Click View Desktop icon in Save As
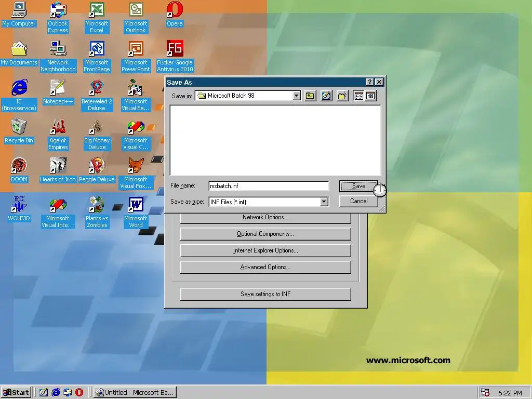This screenshot has width=532, height=399. pos(326,96)
